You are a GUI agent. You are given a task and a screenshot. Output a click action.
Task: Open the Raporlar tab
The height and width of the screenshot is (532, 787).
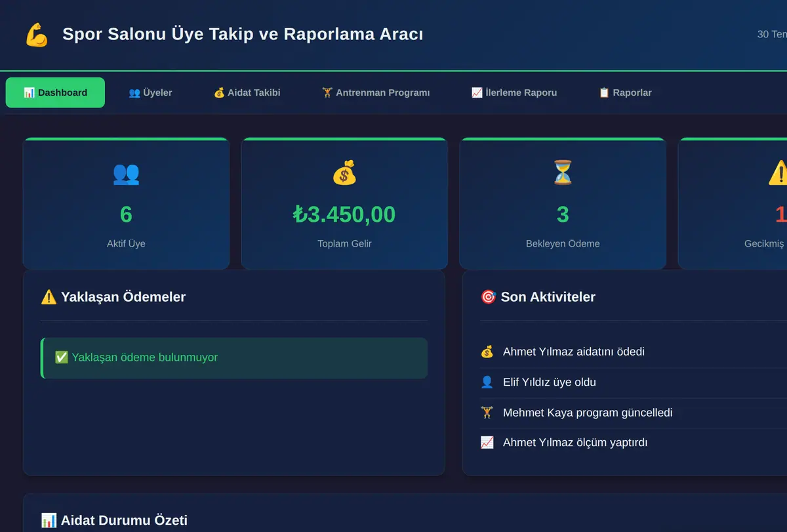click(625, 92)
